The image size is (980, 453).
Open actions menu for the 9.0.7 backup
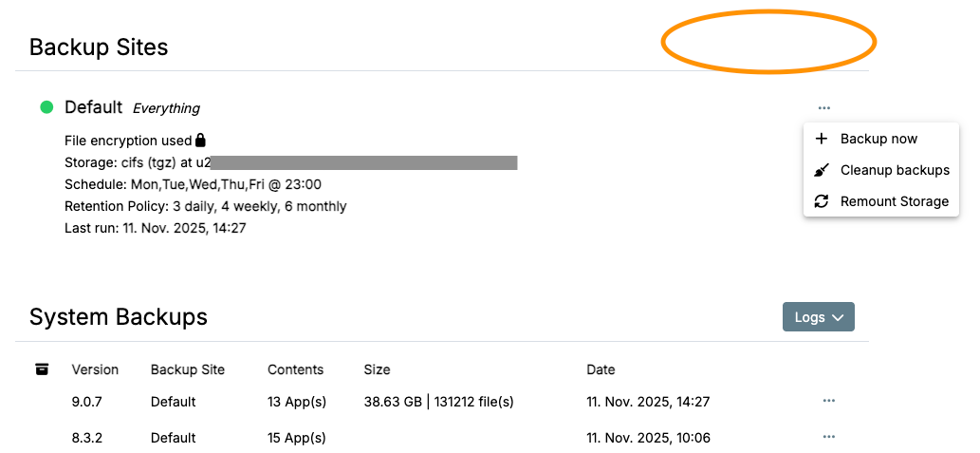coord(829,401)
